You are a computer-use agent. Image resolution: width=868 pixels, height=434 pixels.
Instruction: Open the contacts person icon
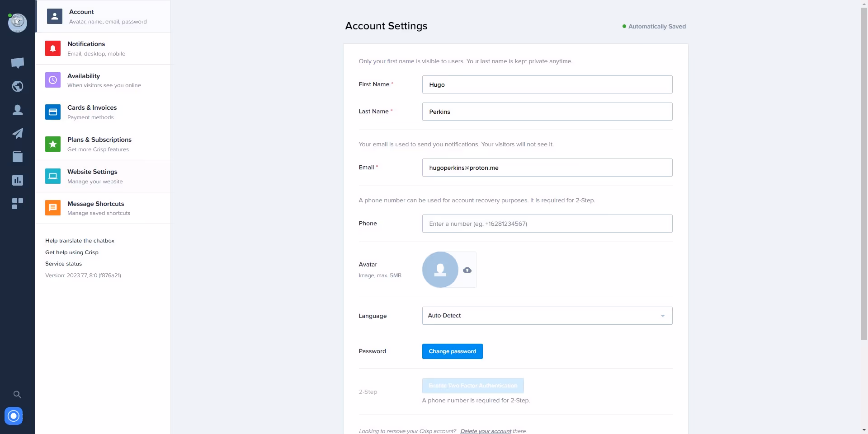coord(18,110)
